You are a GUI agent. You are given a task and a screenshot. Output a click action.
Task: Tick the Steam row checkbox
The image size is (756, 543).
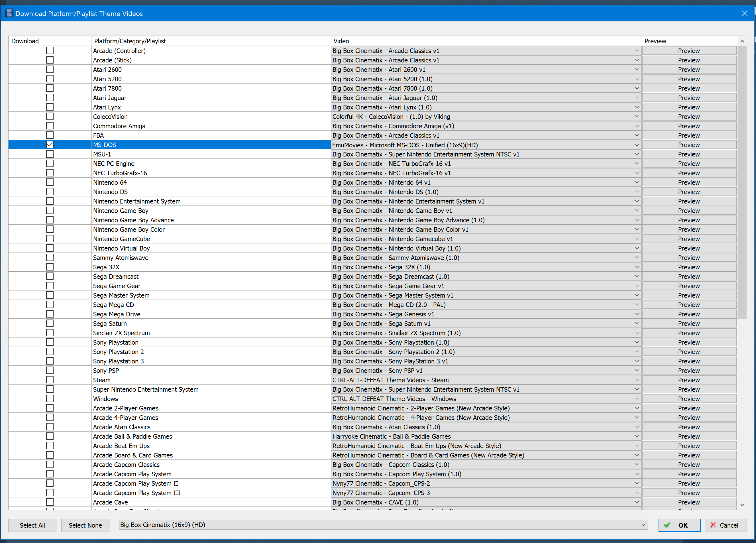tap(50, 380)
